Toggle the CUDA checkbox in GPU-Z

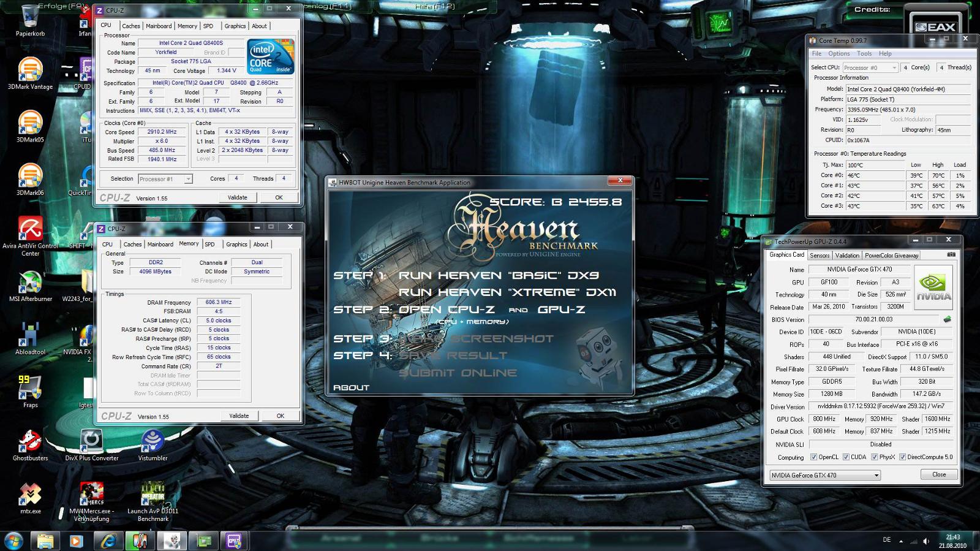[846, 457]
